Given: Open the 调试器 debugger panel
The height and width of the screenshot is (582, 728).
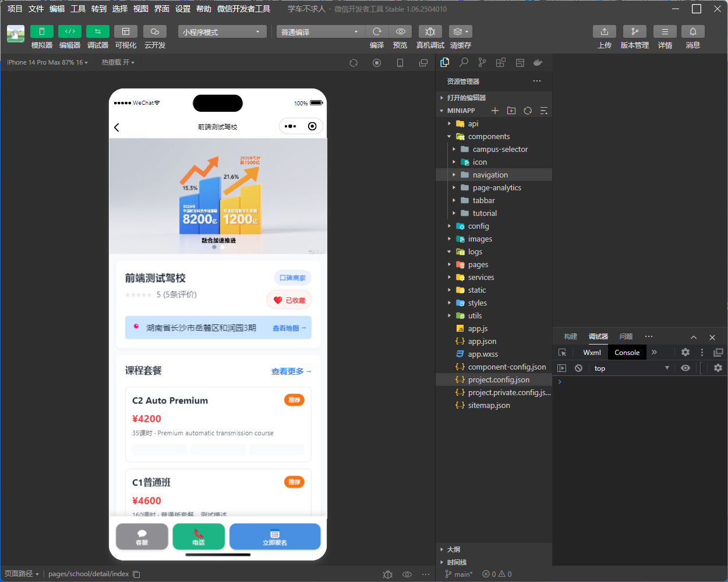Looking at the screenshot, I should tap(97, 37).
